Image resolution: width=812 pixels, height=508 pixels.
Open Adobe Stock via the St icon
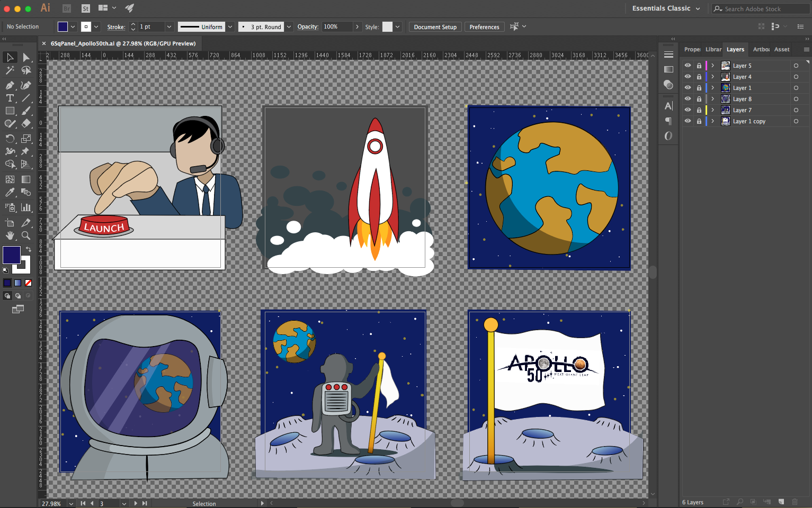[86, 8]
